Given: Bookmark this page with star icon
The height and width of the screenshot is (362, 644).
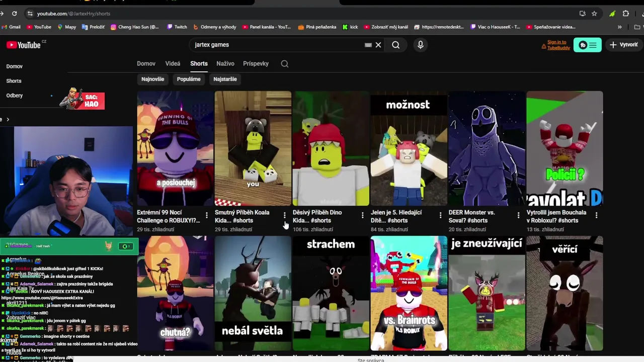Looking at the screenshot, I should coord(594,14).
